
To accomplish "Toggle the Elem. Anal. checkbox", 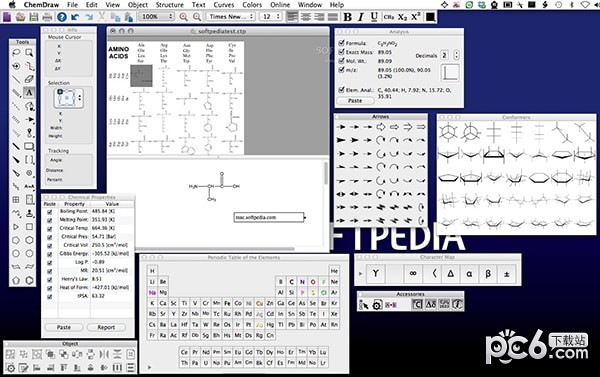I will pyautogui.click(x=341, y=90).
